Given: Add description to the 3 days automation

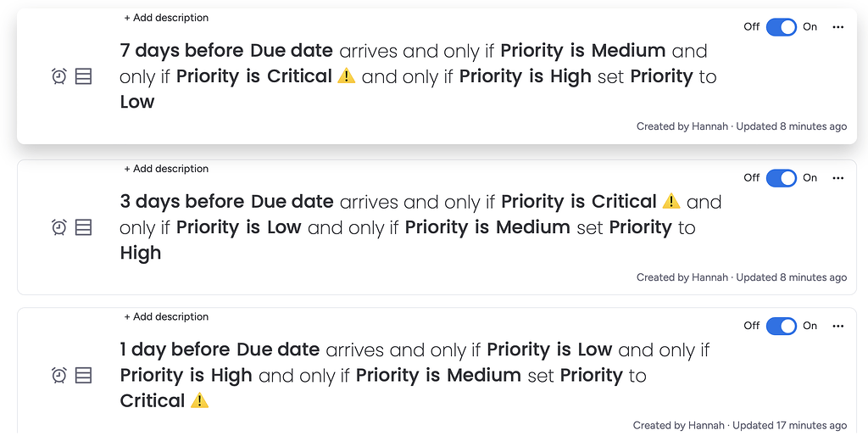Looking at the screenshot, I should (x=166, y=169).
